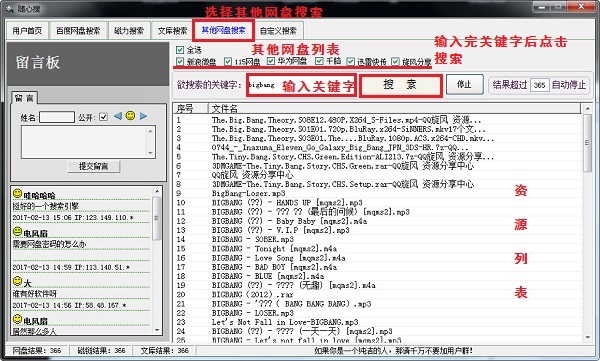Click the message list scroll-down arrow
This screenshot has width=600, height=361.
tap(157, 330)
